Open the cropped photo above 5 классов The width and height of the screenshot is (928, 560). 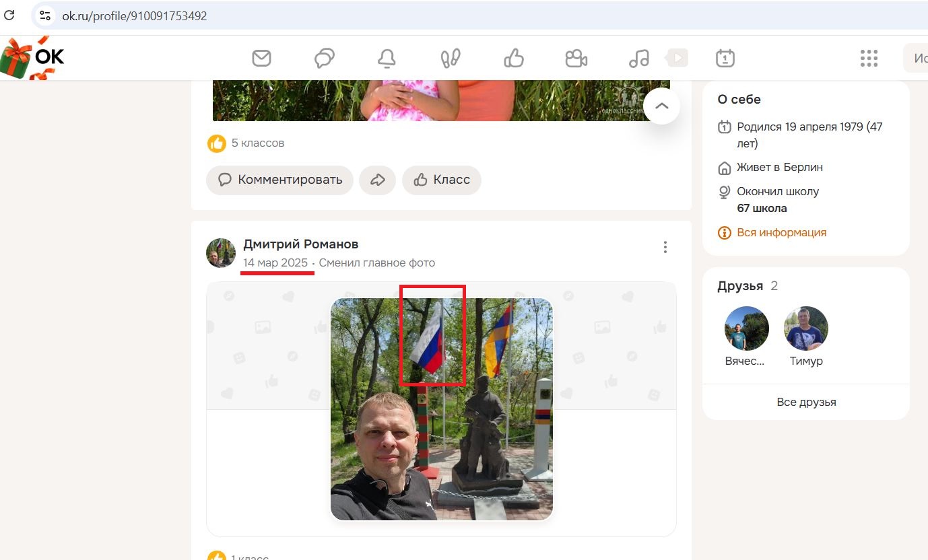tap(441, 101)
